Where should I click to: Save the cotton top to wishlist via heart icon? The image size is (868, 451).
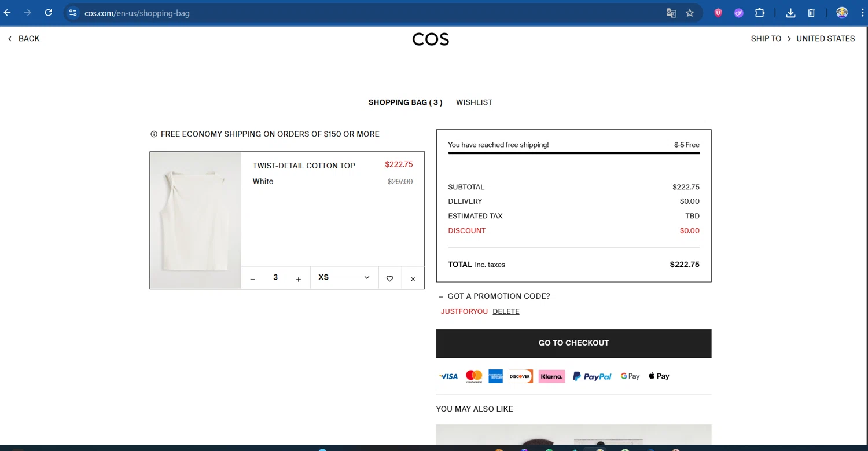[390, 278]
